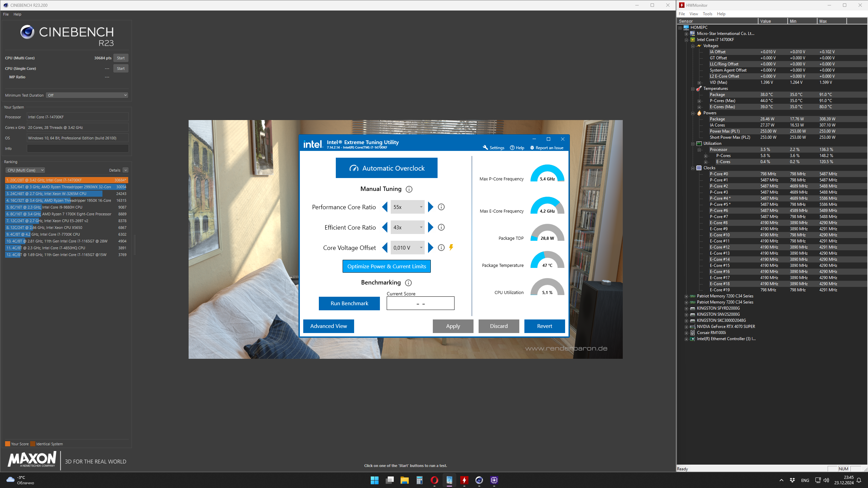The image size is (868, 488).
Task: Click Report an Issue bug icon
Action: 532,148
